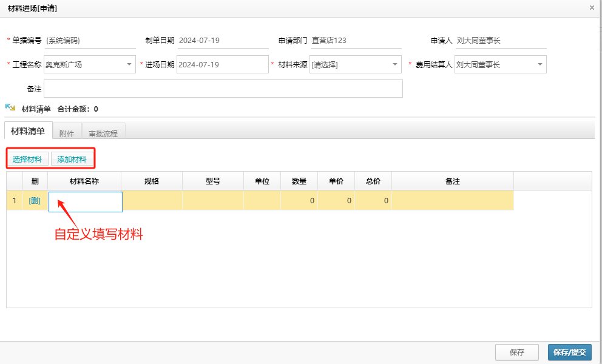This screenshot has height=364, width=602.
Task: Close the 材料进场[申请] dialog
Action: point(592,8)
